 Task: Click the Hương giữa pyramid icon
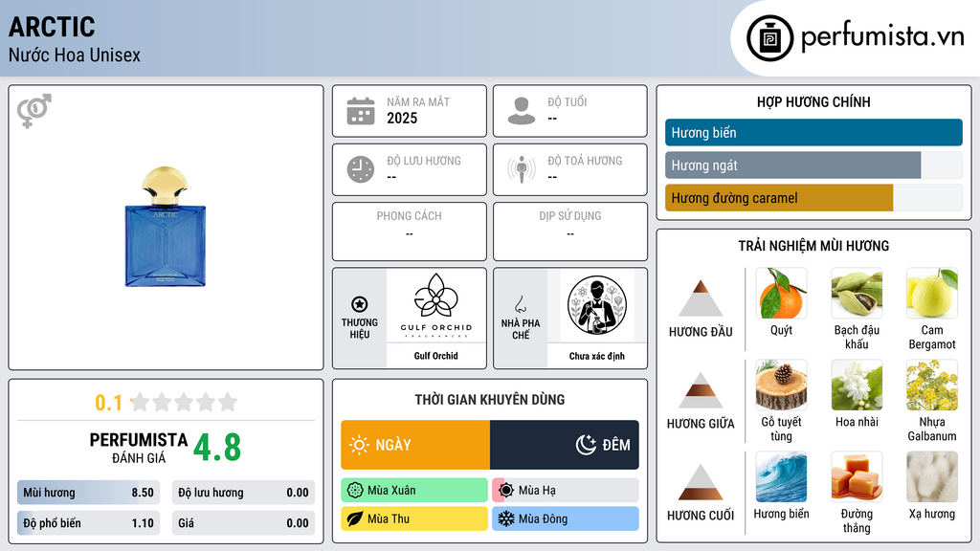coord(701,390)
